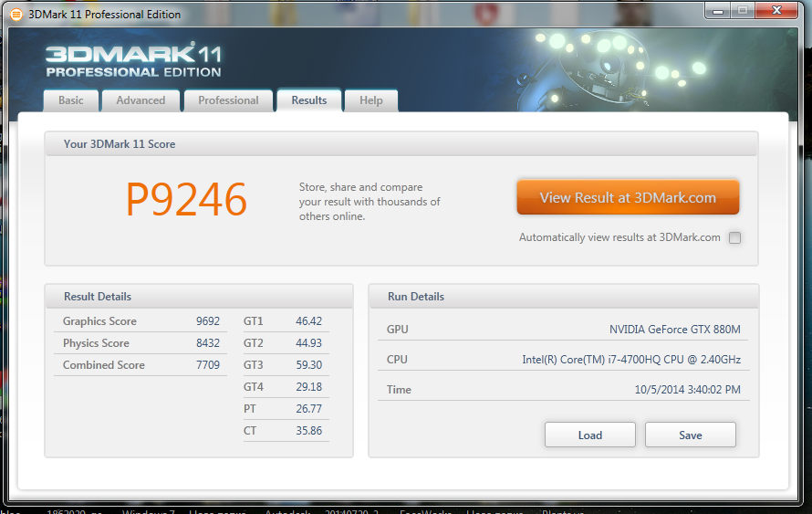812x514 pixels.
Task: Switch to the Basic tab
Action: click(x=71, y=100)
